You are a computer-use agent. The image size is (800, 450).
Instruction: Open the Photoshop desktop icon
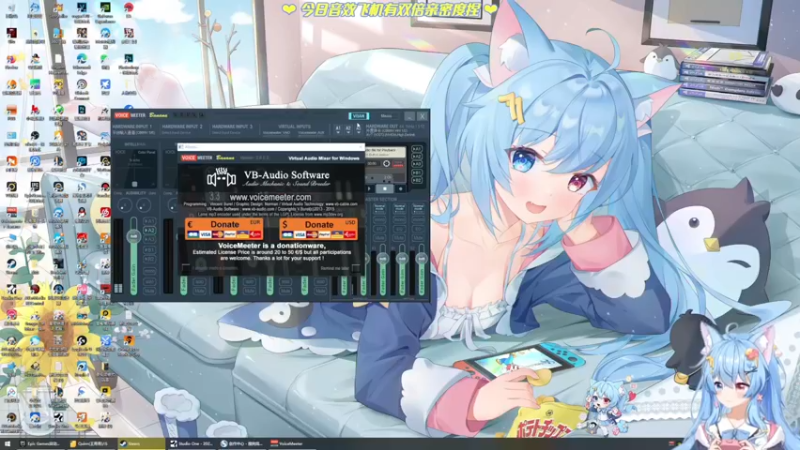pyautogui.click(x=129, y=64)
